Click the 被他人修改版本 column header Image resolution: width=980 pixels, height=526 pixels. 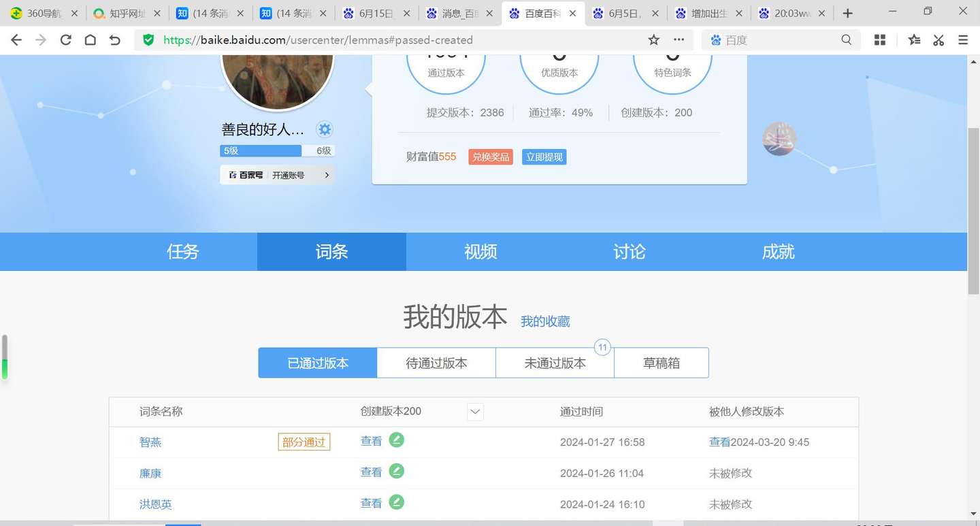[747, 412]
